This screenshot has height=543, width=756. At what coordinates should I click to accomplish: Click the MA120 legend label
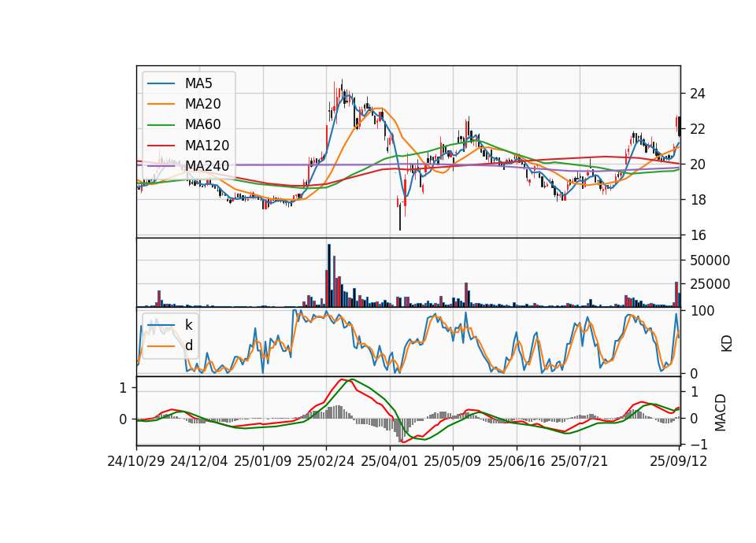pyautogui.click(x=207, y=146)
